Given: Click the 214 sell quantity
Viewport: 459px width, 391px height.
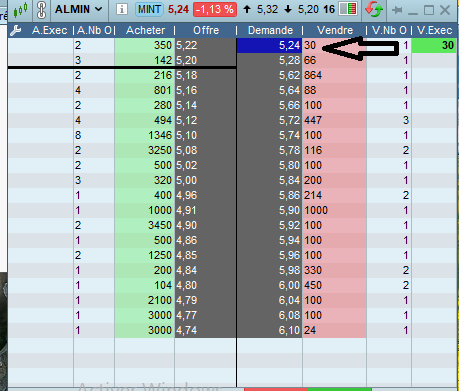Looking at the screenshot, I should click(x=313, y=195).
